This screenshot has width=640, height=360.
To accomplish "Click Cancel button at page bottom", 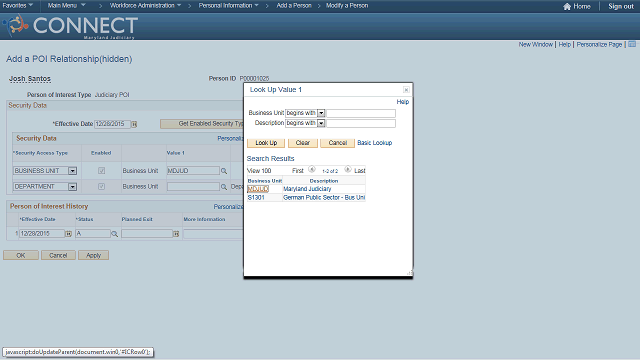I will [x=58, y=256].
